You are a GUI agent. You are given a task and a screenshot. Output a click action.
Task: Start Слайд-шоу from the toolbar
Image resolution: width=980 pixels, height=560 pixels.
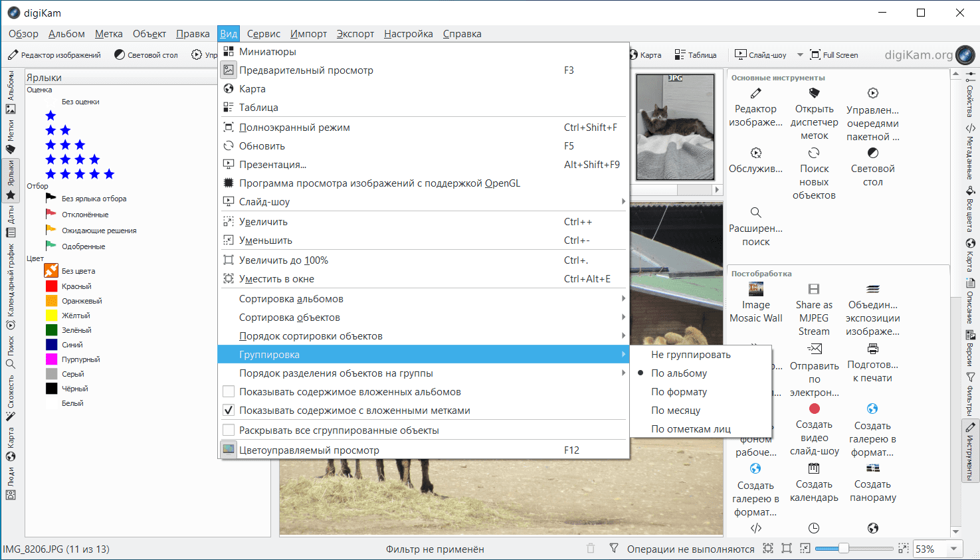point(761,55)
